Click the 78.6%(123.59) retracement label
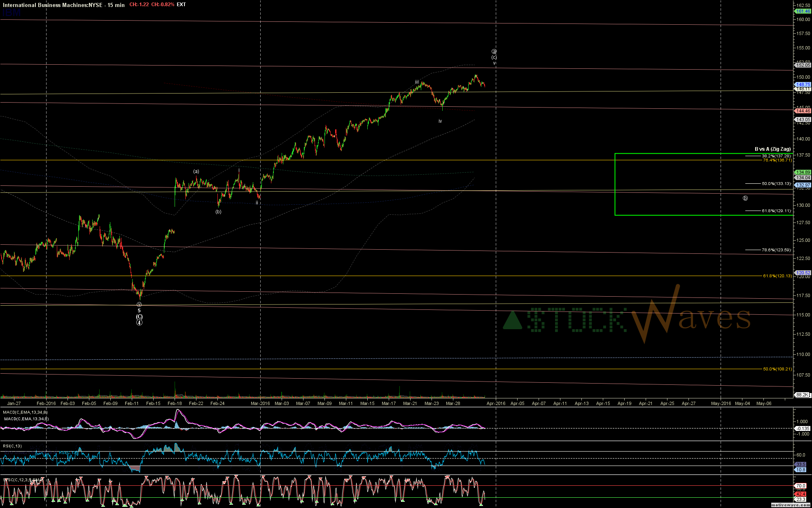Viewport: 812px width, 508px height. click(776, 250)
